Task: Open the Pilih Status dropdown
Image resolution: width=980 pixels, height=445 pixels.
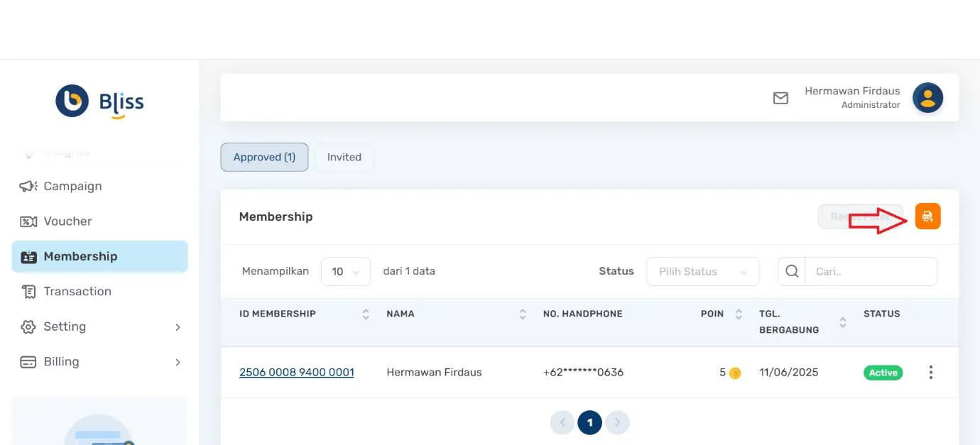Action: coord(702,271)
